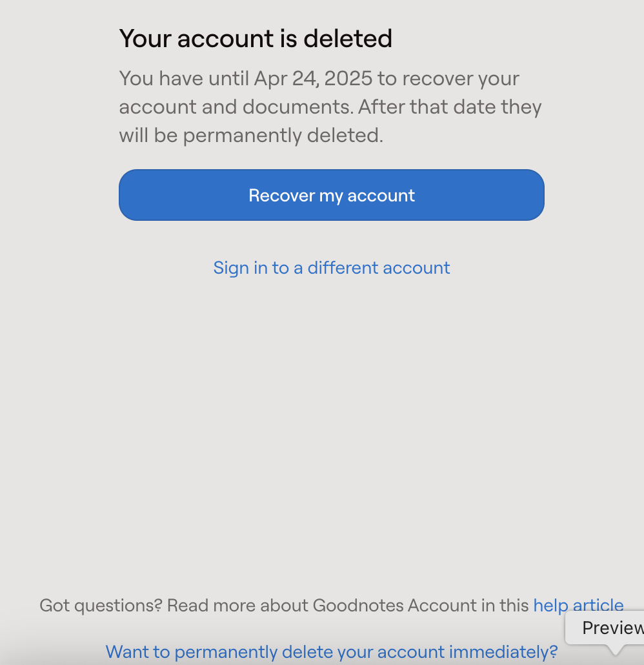Viewport: 644px width, 665px height.
Task: Open the help article link
Action: click(578, 606)
